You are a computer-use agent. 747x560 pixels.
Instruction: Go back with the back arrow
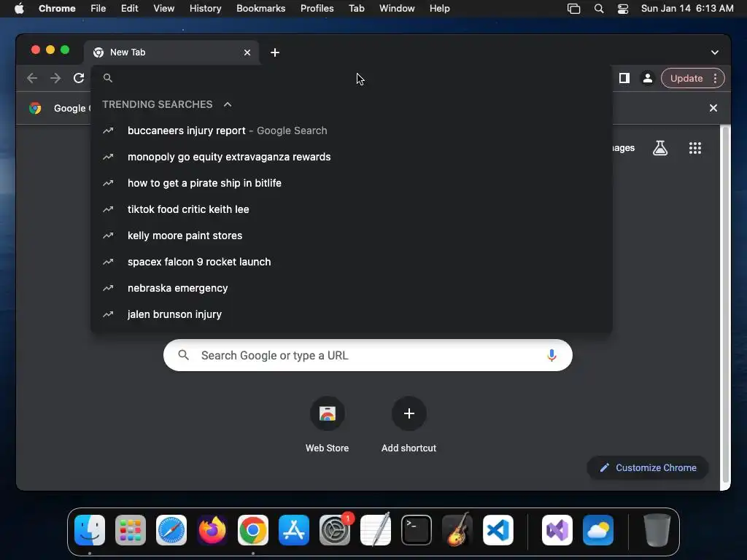point(32,78)
